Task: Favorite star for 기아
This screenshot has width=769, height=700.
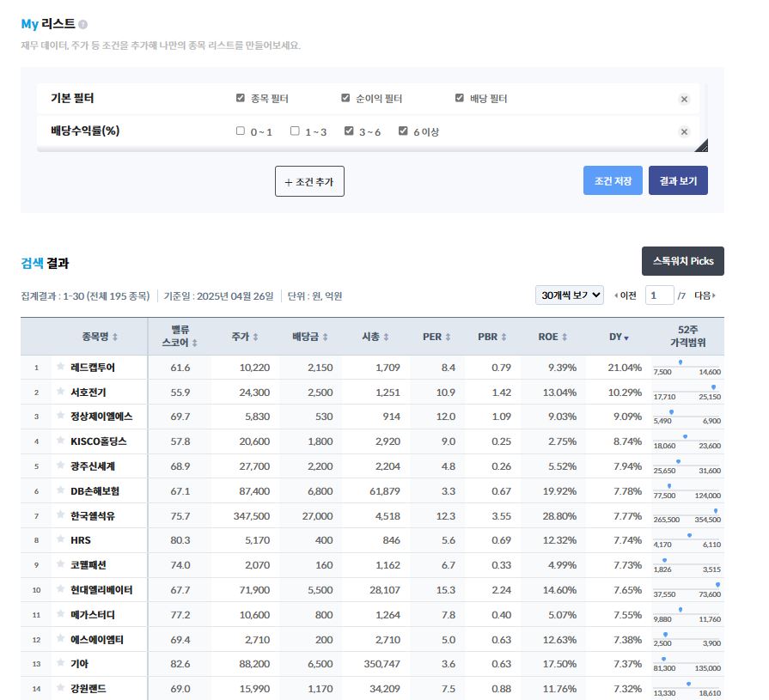Action: (60, 663)
